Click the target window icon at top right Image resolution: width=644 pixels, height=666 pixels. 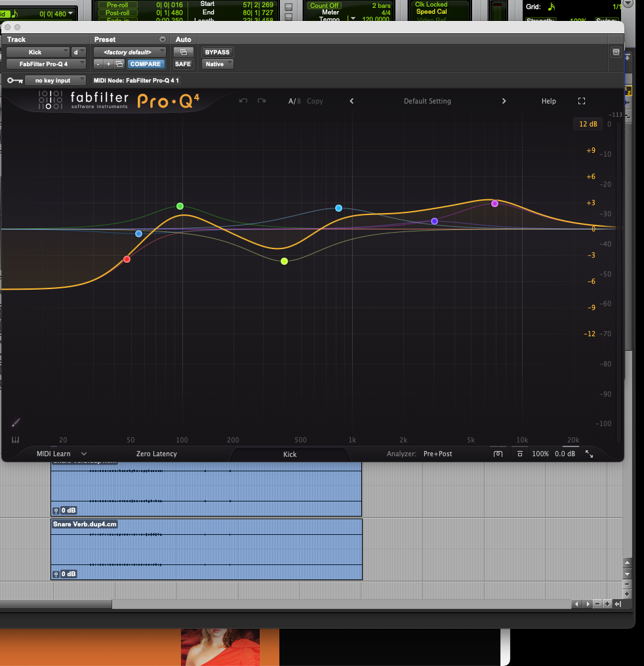coord(616,52)
